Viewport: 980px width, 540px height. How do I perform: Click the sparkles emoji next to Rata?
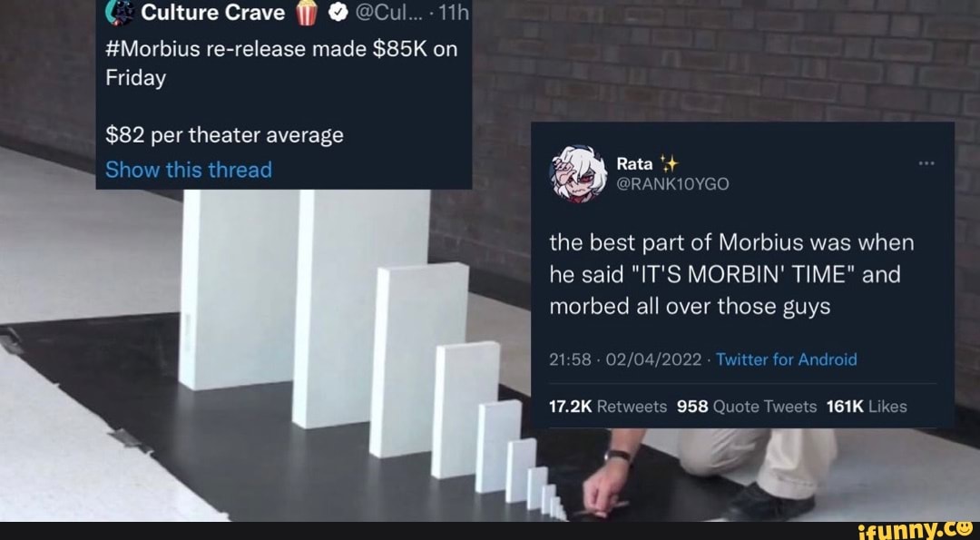click(670, 163)
